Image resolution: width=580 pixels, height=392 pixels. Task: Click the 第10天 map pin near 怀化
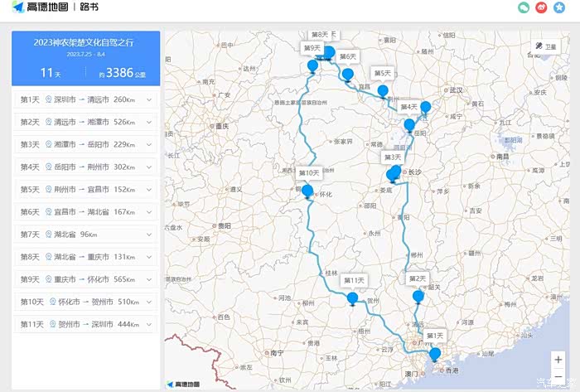point(307,191)
